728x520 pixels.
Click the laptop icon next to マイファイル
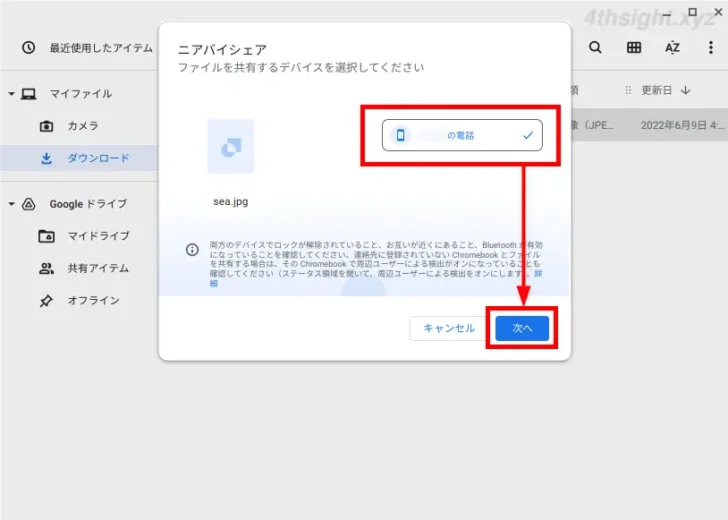tap(29, 94)
